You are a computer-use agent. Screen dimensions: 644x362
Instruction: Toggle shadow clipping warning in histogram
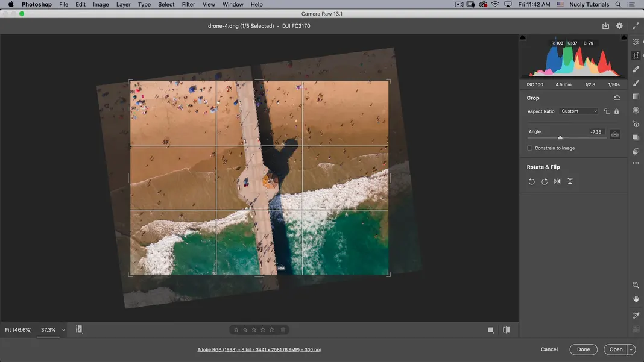pyautogui.click(x=523, y=37)
